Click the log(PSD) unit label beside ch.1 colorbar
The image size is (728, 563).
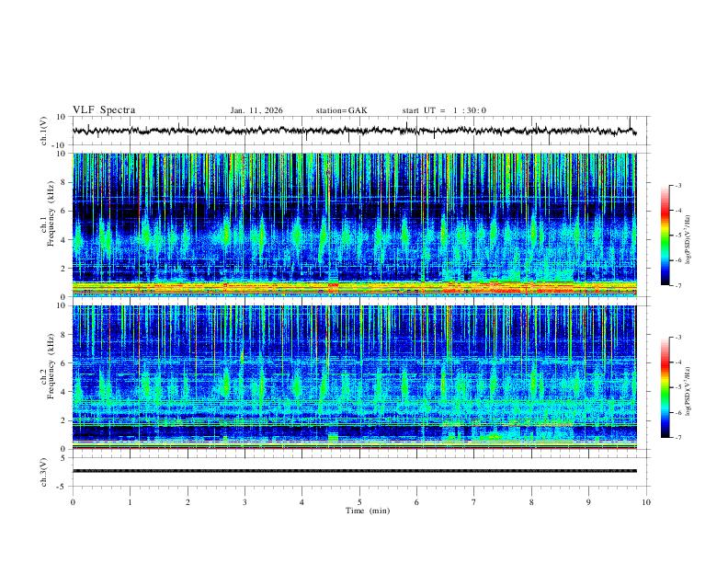click(688, 239)
